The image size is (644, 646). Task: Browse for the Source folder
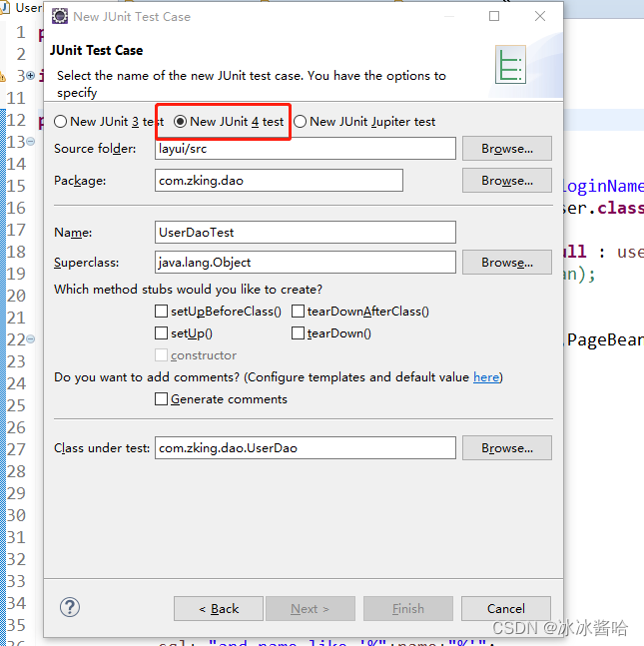(507, 149)
